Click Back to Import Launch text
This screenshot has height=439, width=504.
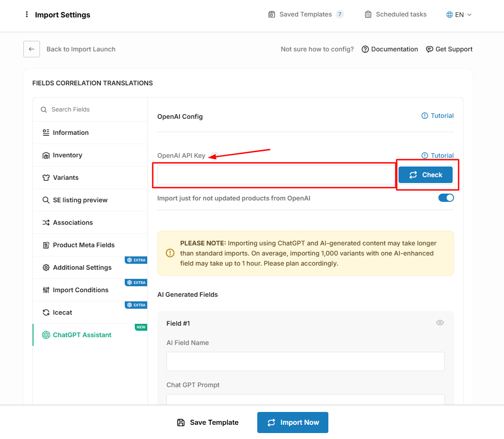(x=81, y=49)
